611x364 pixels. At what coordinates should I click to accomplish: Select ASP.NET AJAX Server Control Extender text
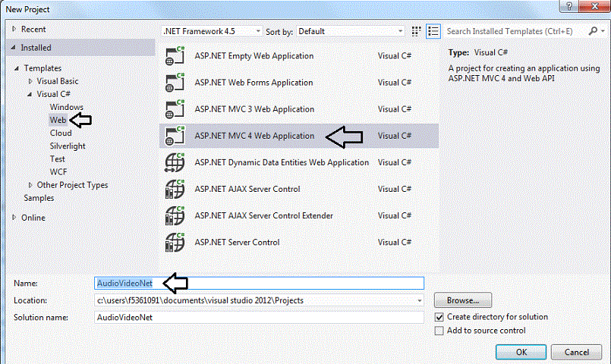click(x=264, y=215)
